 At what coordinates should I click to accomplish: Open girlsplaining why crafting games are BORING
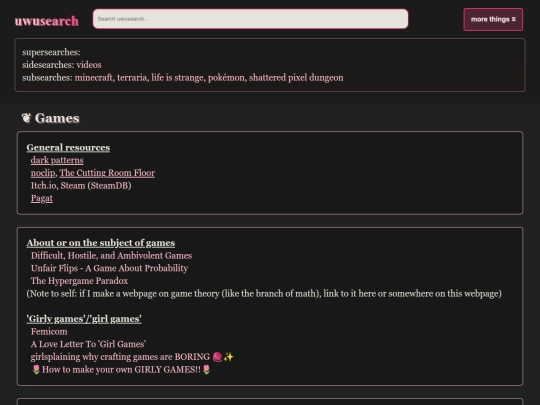132,357
